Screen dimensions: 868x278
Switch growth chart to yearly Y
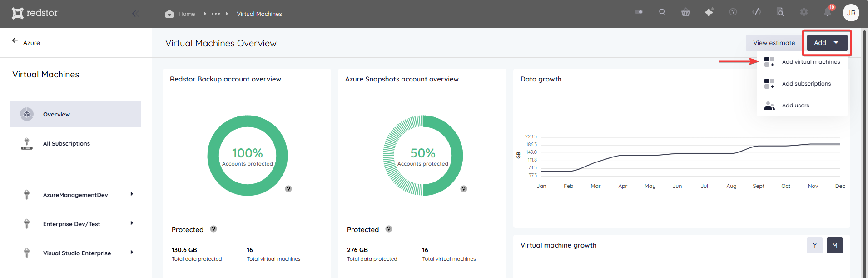click(x=815, y=245)
